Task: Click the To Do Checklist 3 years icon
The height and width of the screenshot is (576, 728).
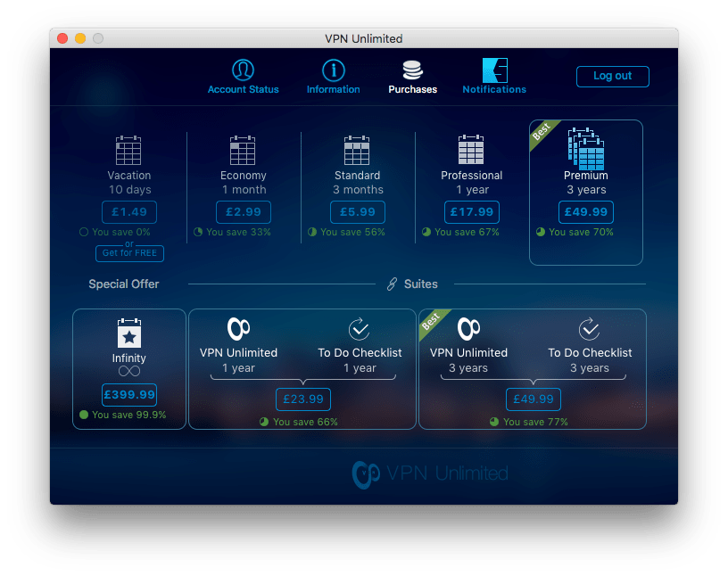Action: [x=589, y=329]
